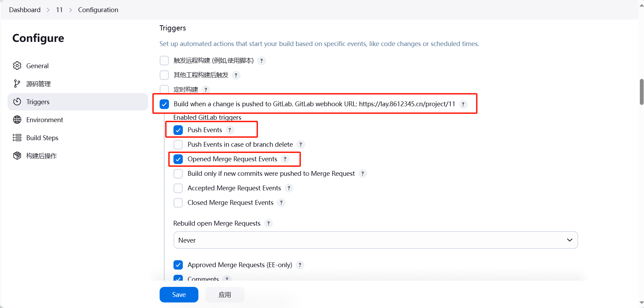Click the Triggers description text
Viewport: 644px width, 308px height.
[x=319, y=44]
